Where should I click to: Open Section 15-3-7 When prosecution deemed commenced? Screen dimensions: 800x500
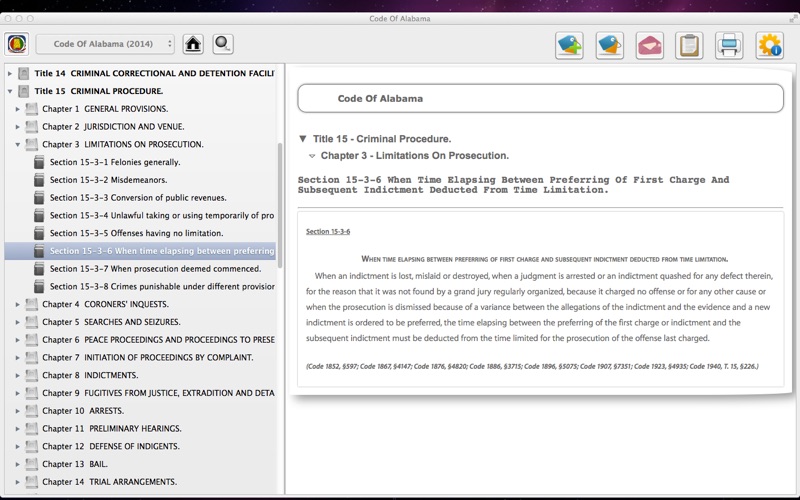155,269
